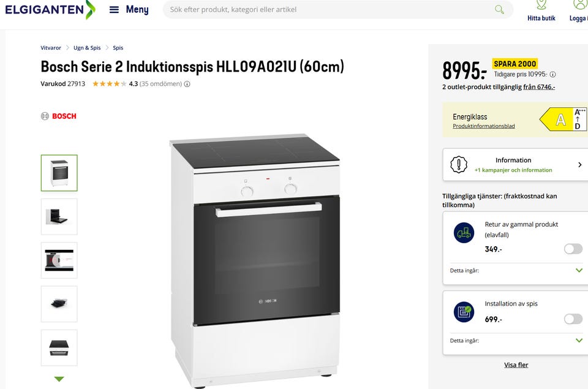
Task: Expand Detta ingår under Retur av gammal produkt
Action: tap(579, 270)
